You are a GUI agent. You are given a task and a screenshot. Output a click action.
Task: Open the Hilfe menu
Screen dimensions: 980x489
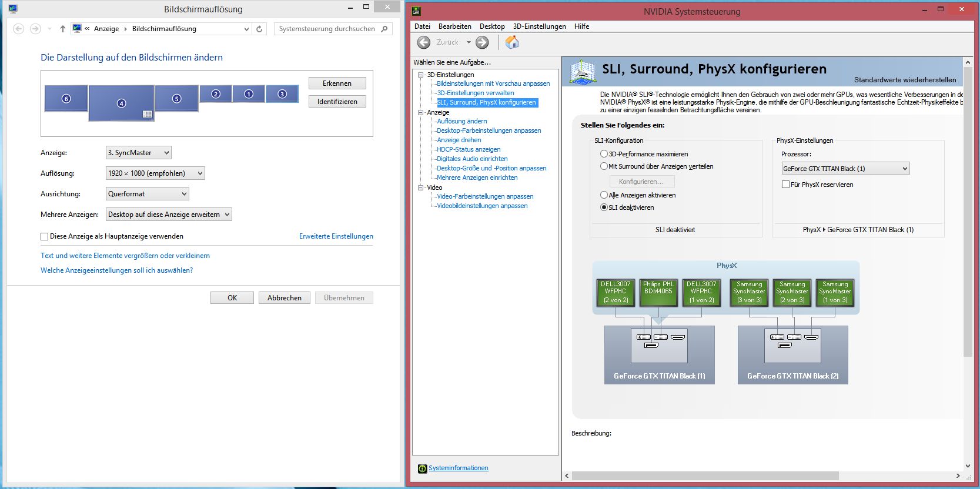click(582, 26)
